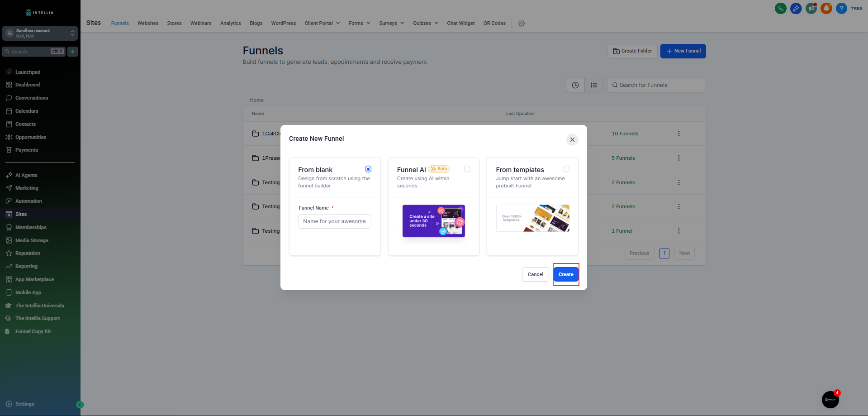Switch to the Blogs tab
This screenshot has height=416, width=868.
[x=256, y=23]
